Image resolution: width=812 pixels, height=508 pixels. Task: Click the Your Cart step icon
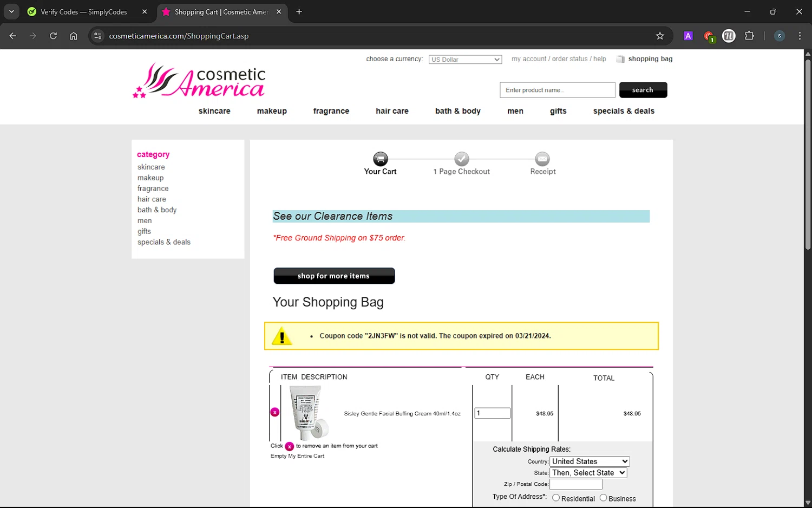381,159
